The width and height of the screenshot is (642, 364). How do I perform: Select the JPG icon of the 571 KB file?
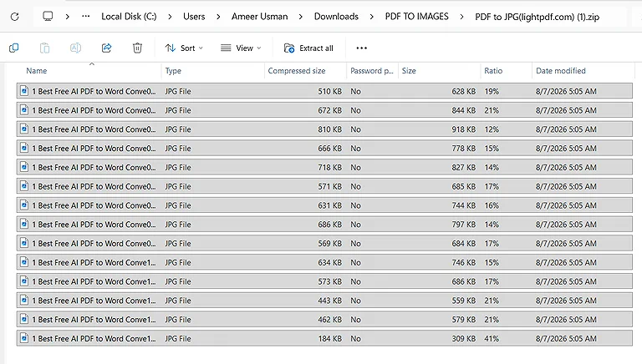[24, 185]
